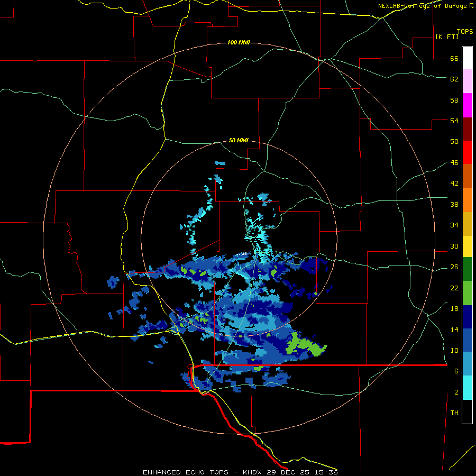Click the '54' legend value
Screen dimensions: 476x476
pyautogui.click(x=454, y=121)
